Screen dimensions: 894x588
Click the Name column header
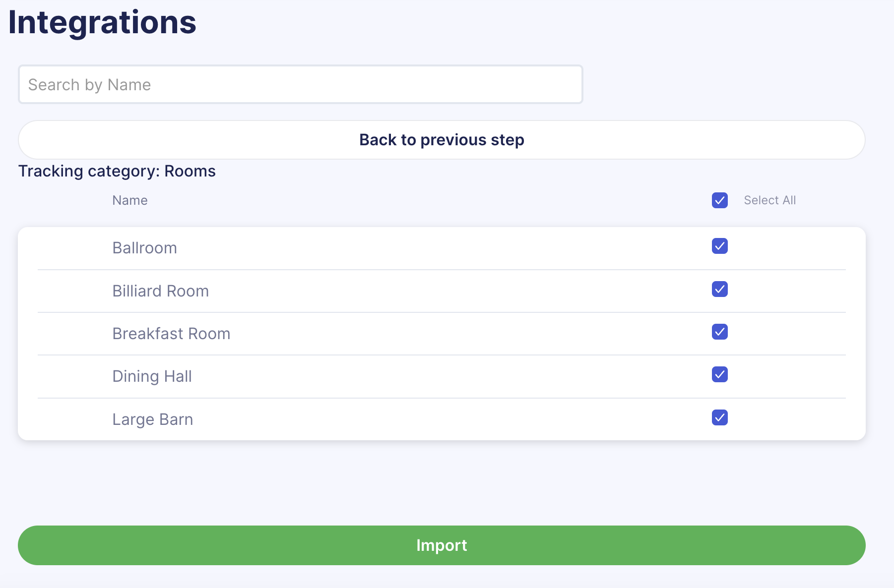click(x=129, y=200)
